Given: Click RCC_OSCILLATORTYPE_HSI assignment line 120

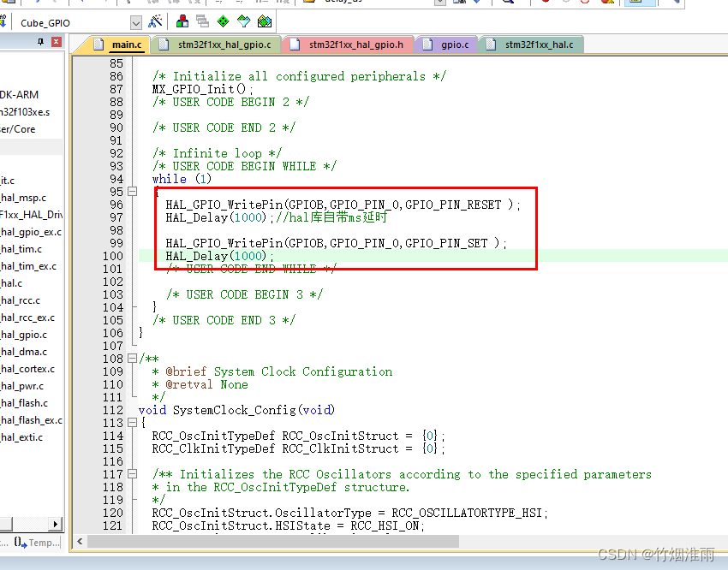Looking at the screenshot, I should 350,513.
